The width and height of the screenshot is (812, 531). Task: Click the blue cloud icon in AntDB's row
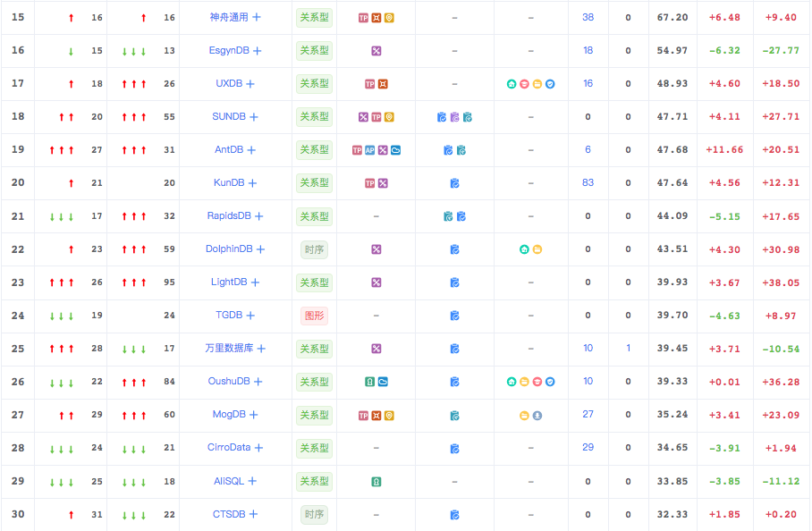pyautogui.click(x=393, y=149)
